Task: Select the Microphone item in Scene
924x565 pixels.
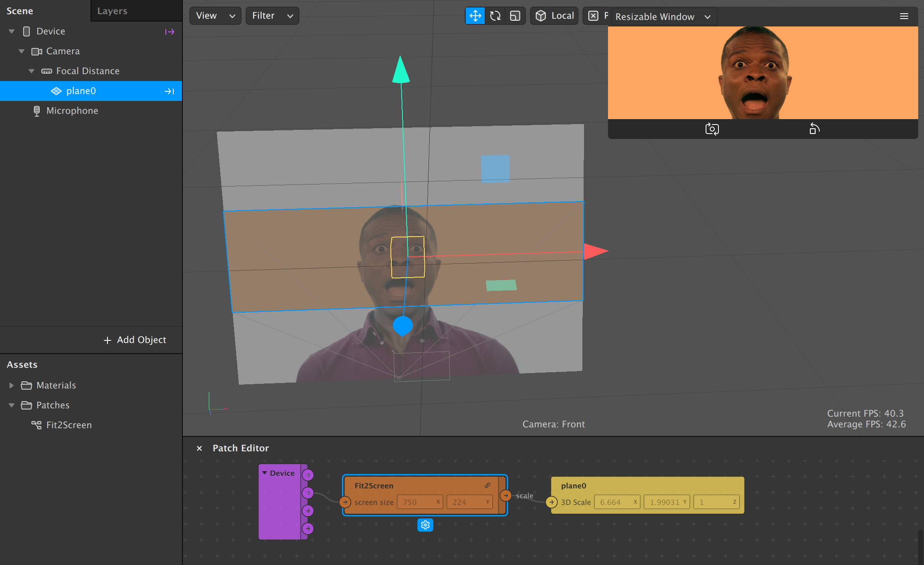Action: 72,111
